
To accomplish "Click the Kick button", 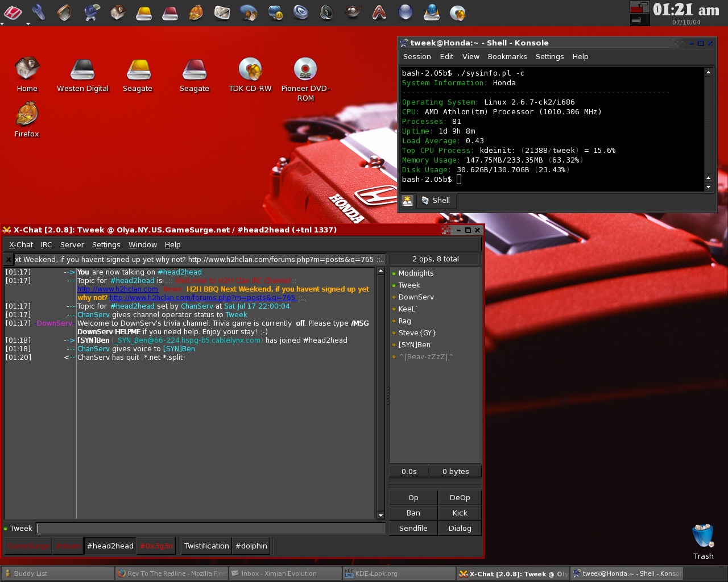I will (x=460, y=513).
